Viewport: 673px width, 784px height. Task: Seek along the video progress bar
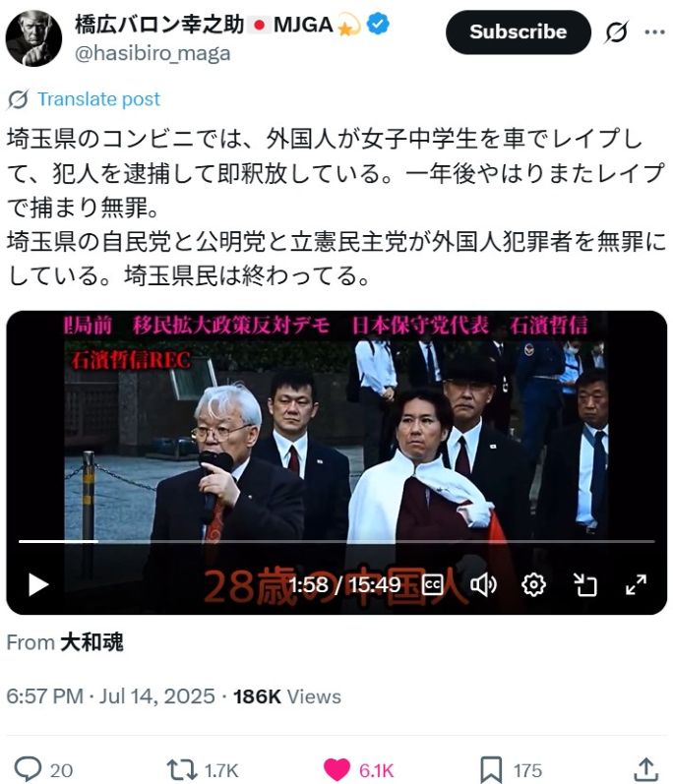(x=336, y=541)
